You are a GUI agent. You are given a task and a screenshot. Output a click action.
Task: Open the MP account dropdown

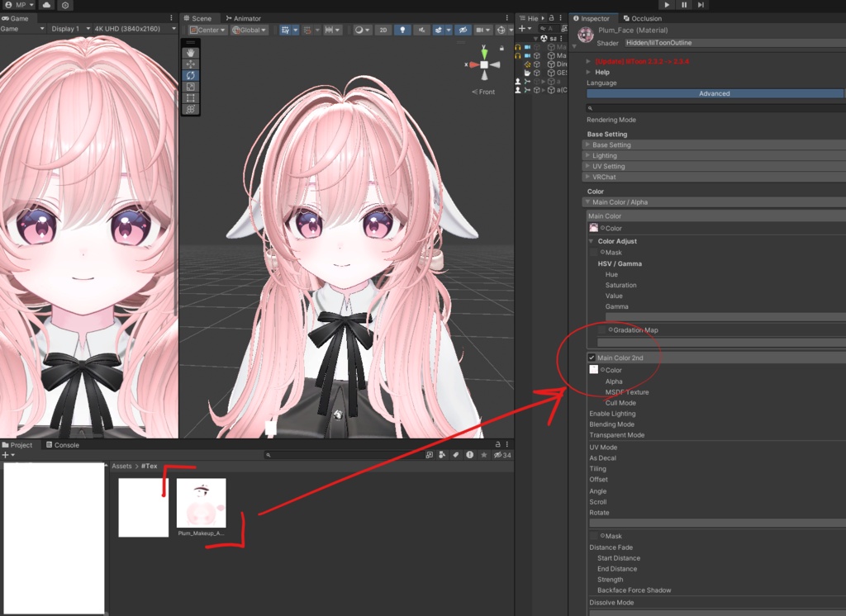[20, 5]
